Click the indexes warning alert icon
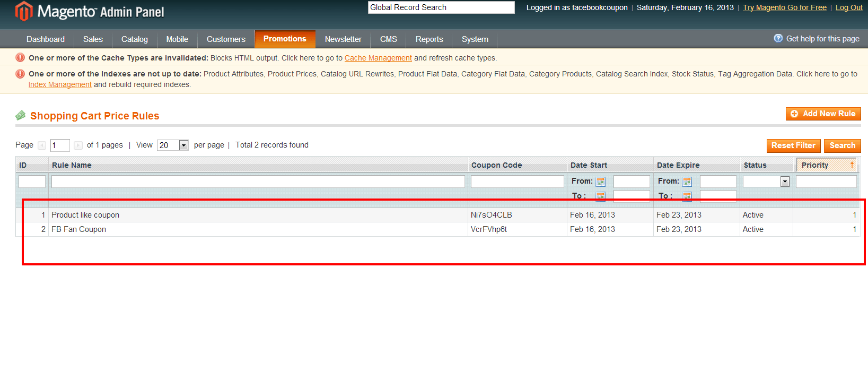This screenshot has height=388, width=868. click(20, 74)
